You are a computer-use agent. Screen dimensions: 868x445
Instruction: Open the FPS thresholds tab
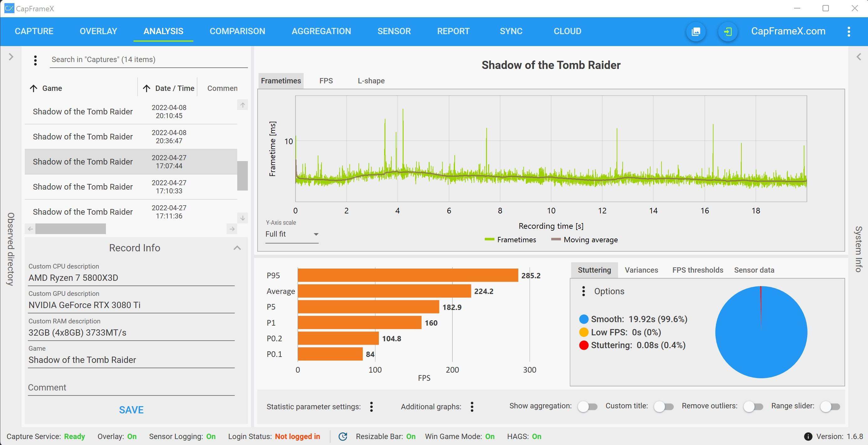(698, 270)
